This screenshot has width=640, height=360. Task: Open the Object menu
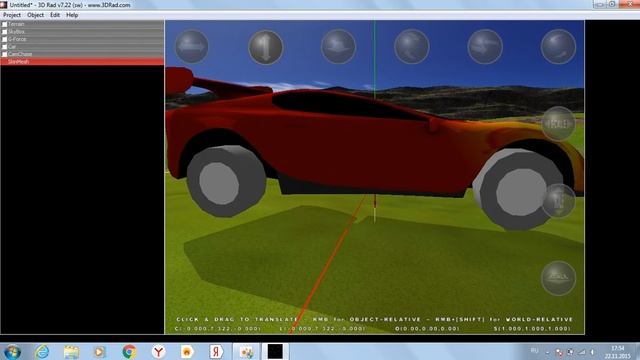(36, 15)
